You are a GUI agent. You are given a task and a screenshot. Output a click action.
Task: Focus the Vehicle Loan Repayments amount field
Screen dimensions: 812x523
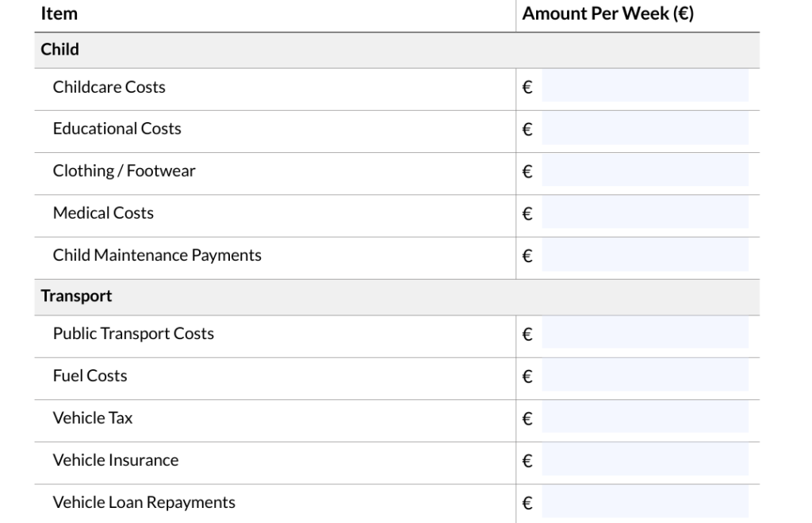(645, 503)
